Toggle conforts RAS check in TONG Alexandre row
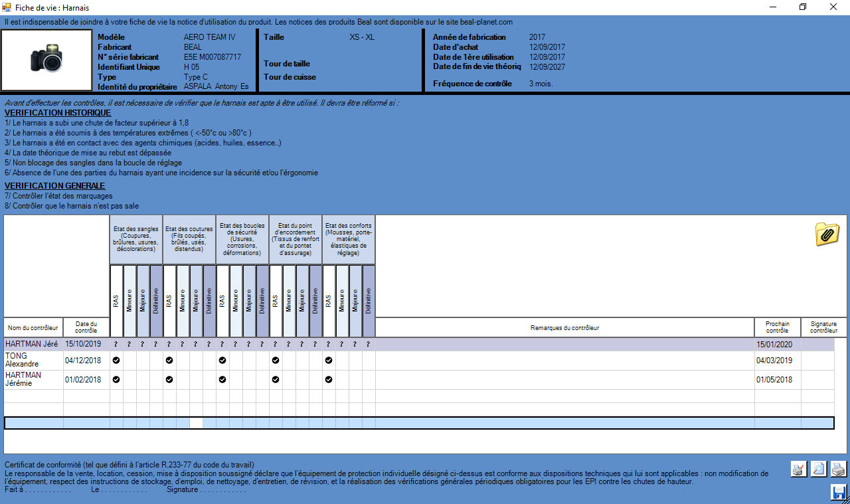 329,360
